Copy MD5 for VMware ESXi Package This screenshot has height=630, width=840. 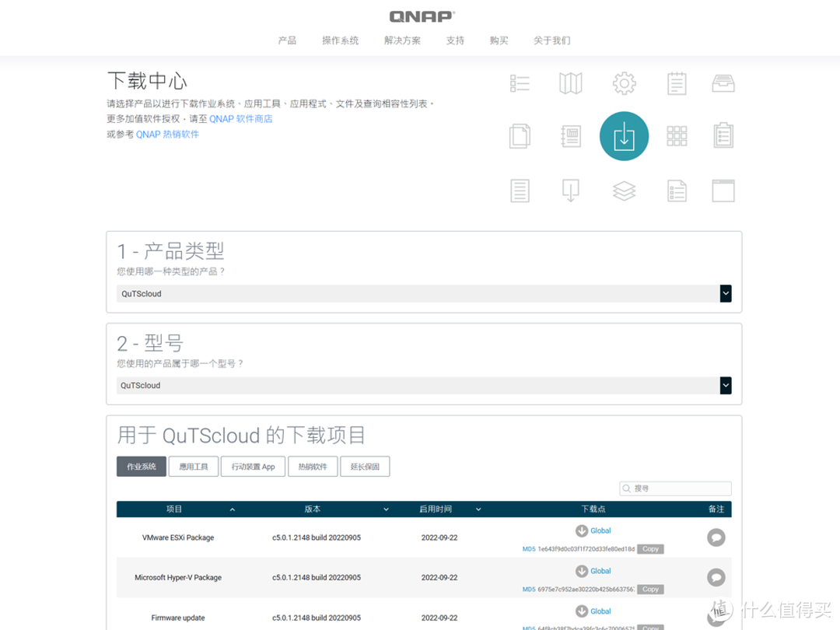(650, 549)
